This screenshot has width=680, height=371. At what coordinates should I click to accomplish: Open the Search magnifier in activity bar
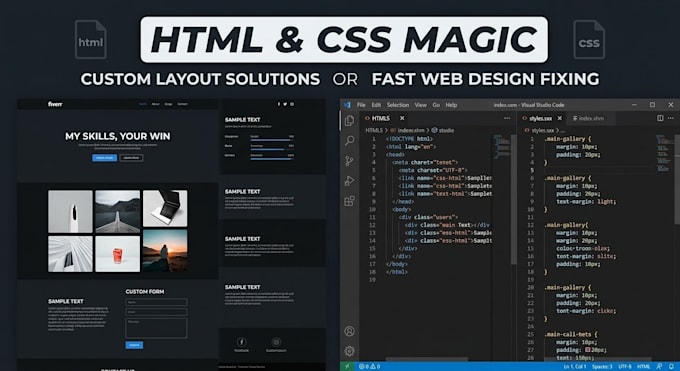[349, 141]
